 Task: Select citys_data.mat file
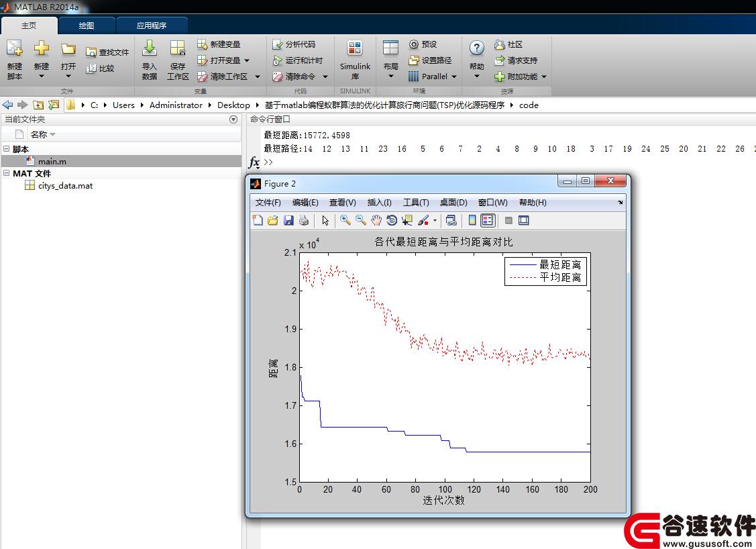coord(66,186)
